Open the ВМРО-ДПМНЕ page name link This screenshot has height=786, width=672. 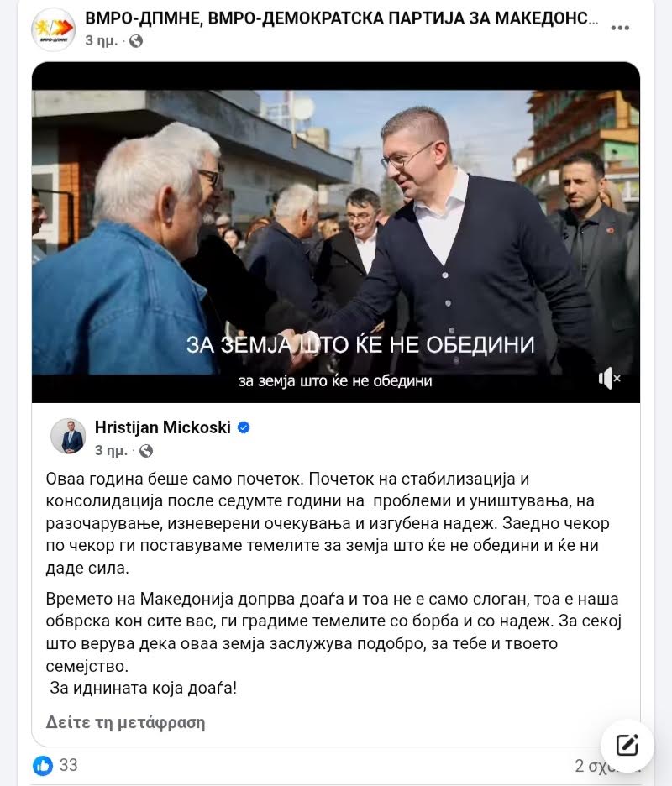pos(342,18)
